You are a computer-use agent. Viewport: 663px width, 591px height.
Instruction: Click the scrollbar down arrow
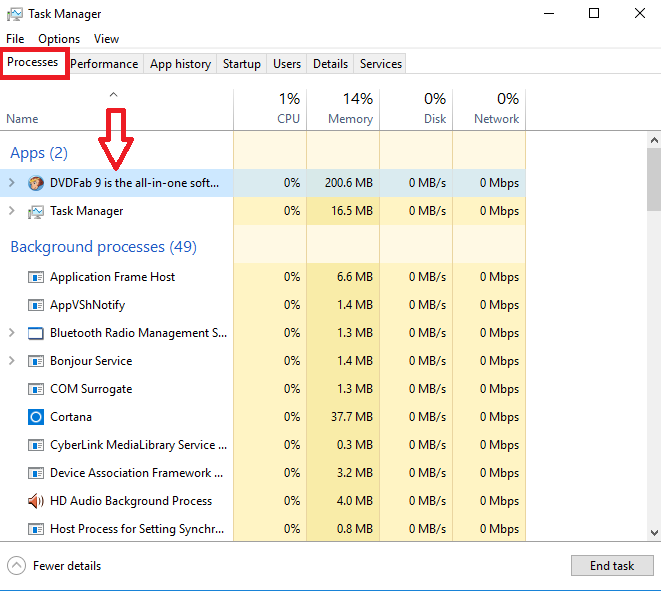[654, 532]
